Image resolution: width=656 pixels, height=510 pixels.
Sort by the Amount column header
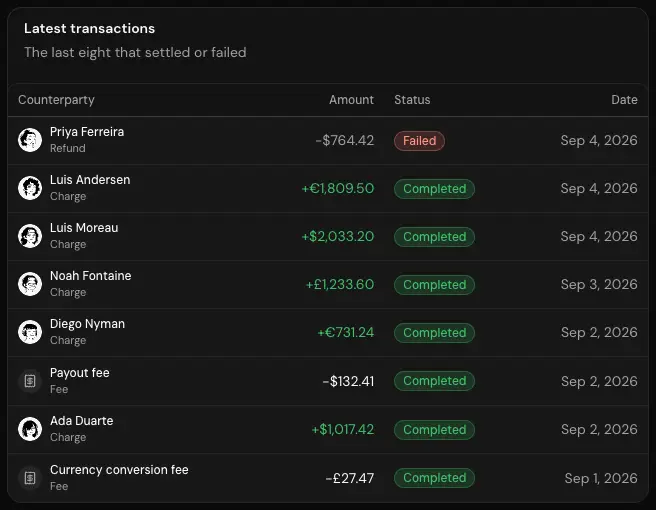[351, 100]
